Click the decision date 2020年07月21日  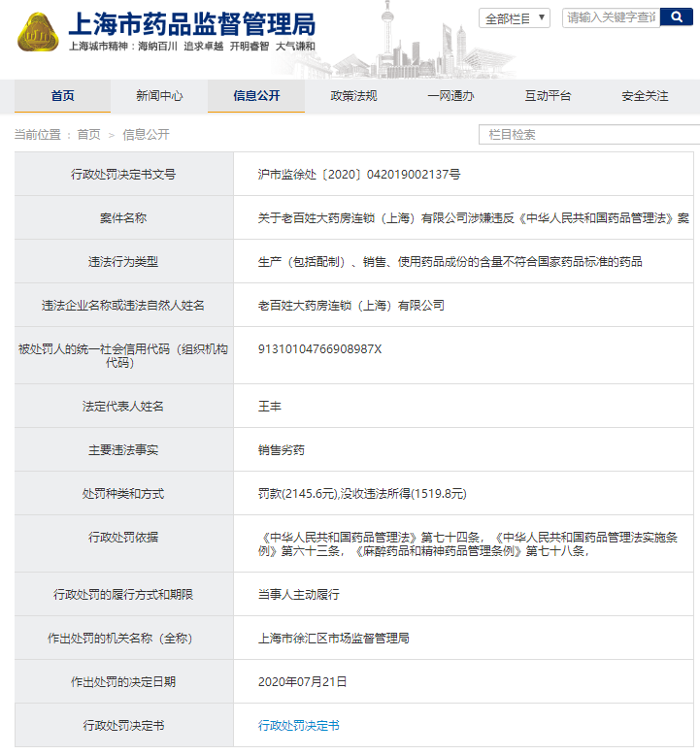[302, 682]
